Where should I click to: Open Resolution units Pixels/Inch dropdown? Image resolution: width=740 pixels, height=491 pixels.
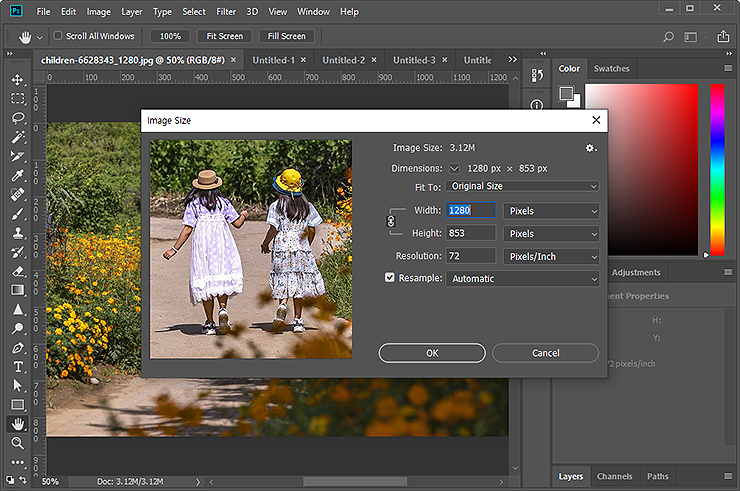coord(551,256)
